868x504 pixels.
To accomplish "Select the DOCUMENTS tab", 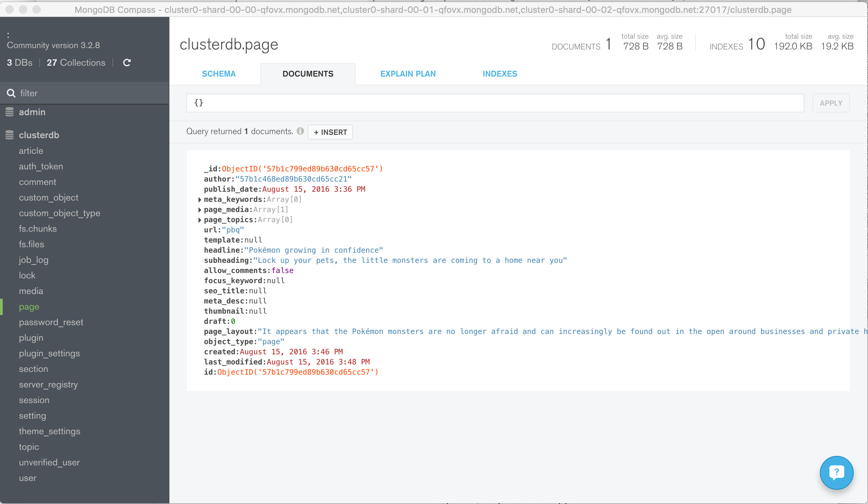I will coord(308,74).
